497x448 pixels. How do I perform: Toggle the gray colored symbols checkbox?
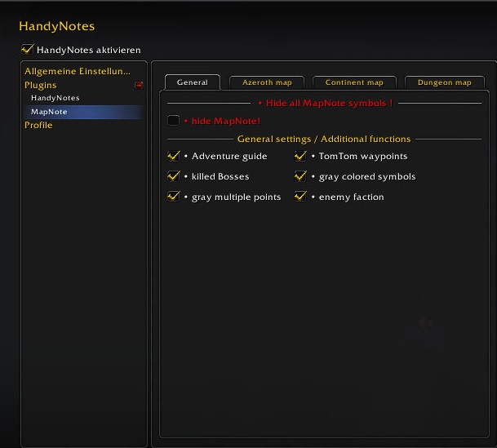tap(300, 176)
